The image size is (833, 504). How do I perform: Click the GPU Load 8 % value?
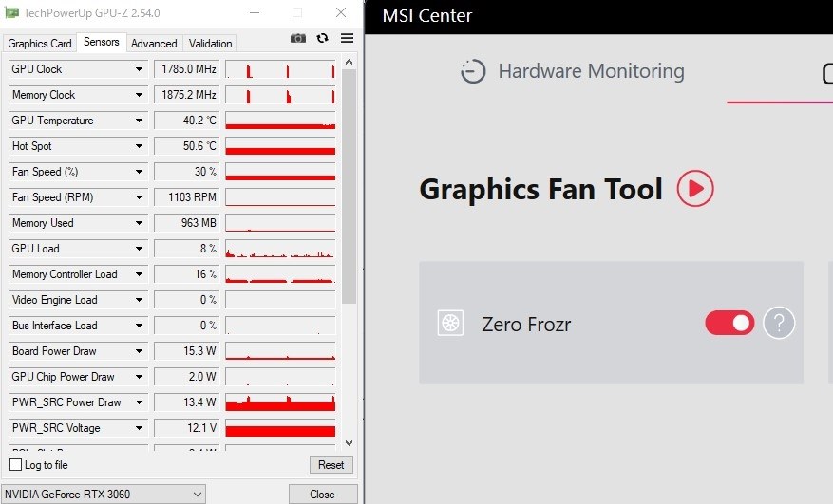coord(186,249)
